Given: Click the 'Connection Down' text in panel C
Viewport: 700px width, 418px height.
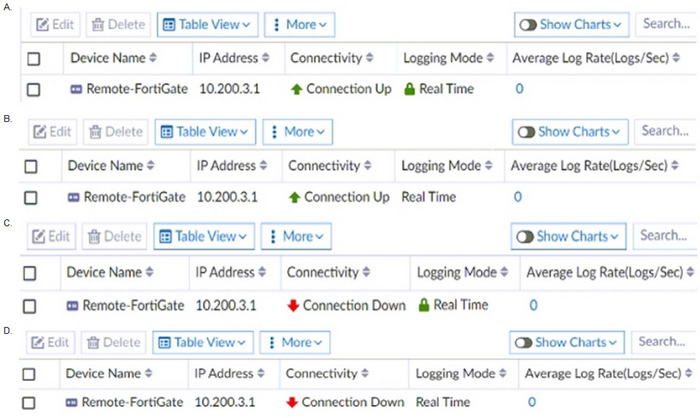Looking at the screenshot, I should point(354,305).
